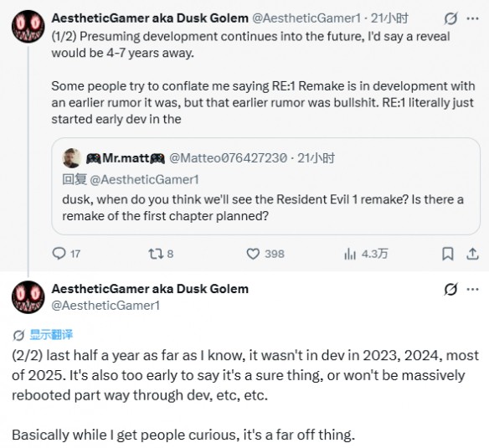Open Mr.matt's profile picture
Screen dimensions: 489x448
click(72, 158)
